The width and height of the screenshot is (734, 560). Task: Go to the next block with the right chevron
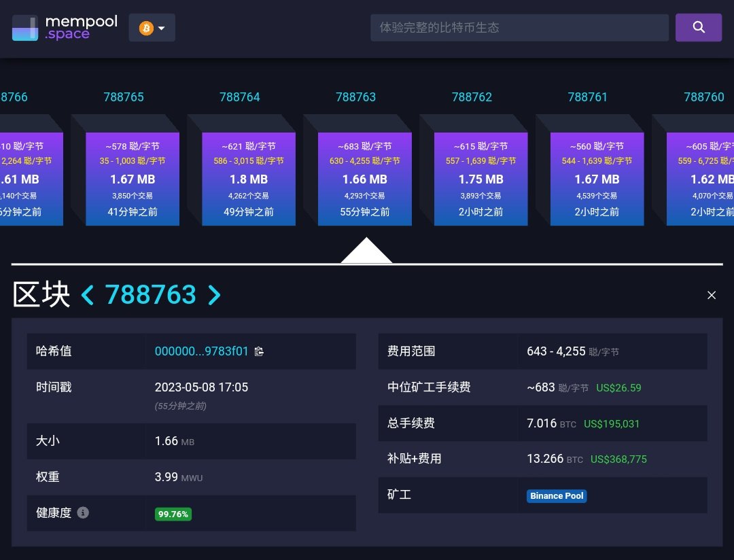coord(214,294)
